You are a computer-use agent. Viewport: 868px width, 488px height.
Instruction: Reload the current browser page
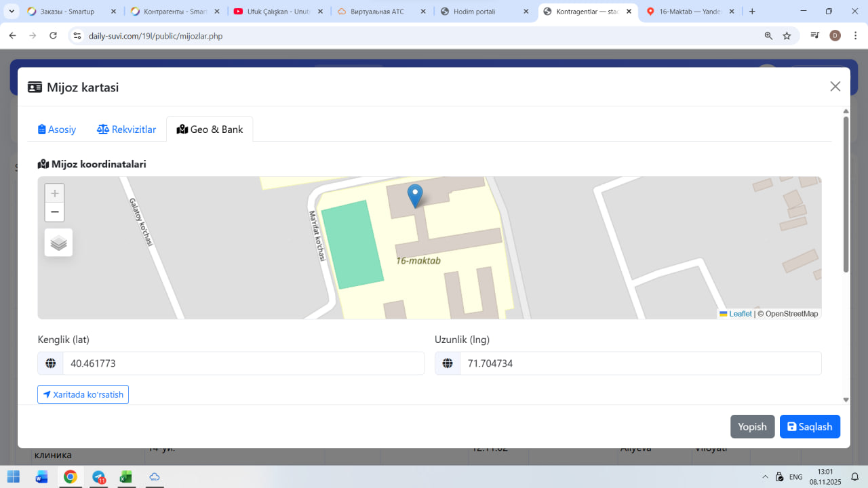[53, 36]
